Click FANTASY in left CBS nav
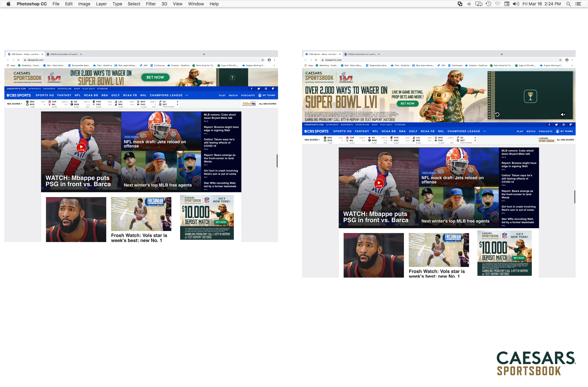The width and height of the screenshot is (588, 387). coord(64,95)
